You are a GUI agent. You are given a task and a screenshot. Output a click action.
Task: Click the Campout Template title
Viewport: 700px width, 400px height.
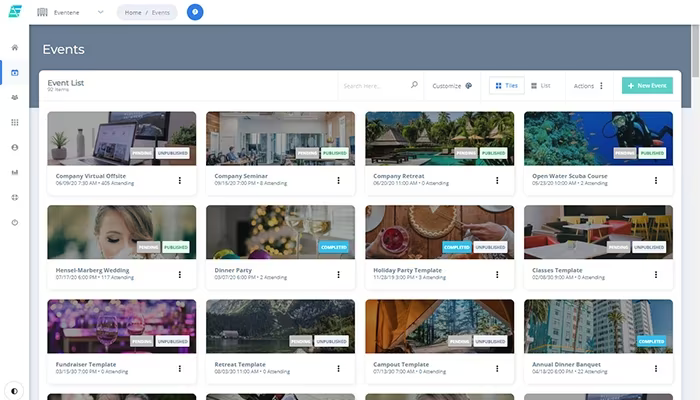pyautogui.click(x=401, y=364)
